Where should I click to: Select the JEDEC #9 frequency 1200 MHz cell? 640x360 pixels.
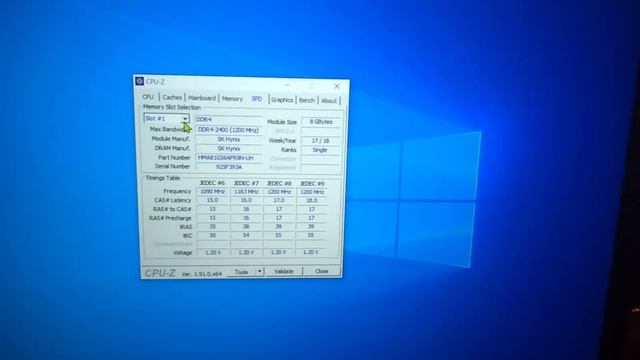click(312, 192)
